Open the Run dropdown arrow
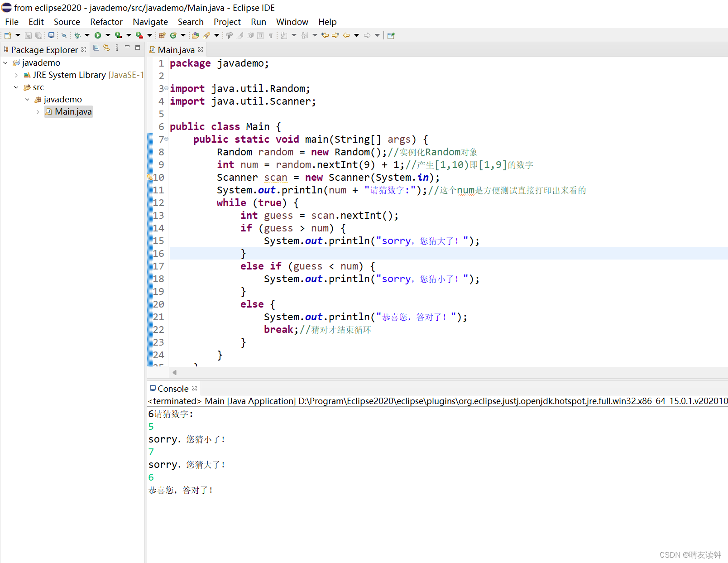 pos(108,35)
